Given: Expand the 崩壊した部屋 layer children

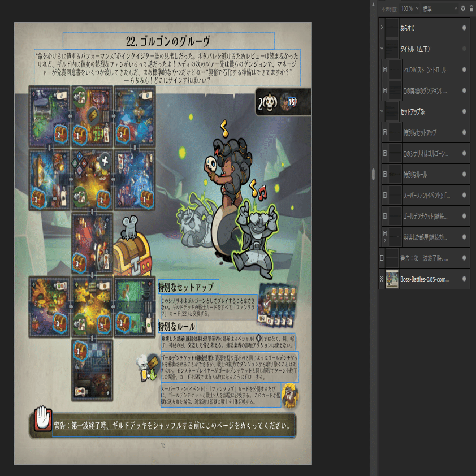Looking at the screenshot, I should [x=384, y=240].
